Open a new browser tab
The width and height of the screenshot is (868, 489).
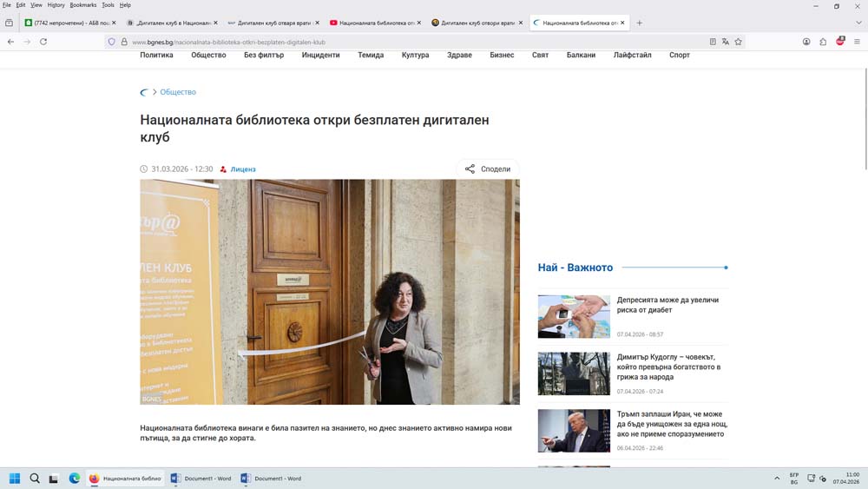(640, 23)
